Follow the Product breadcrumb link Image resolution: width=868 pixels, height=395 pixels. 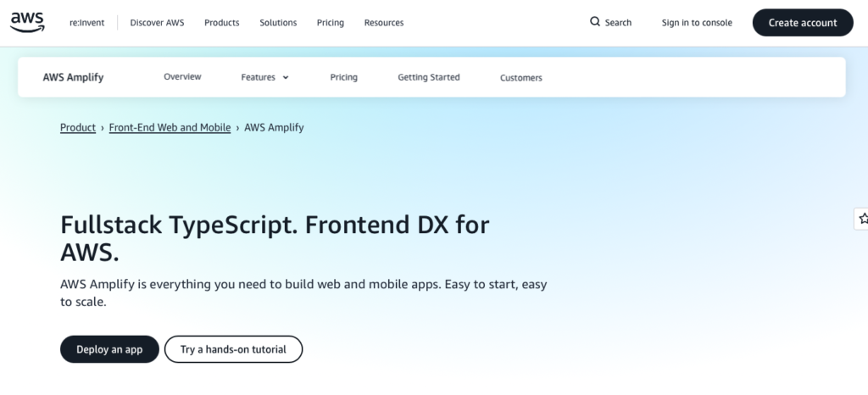[78, 127]
